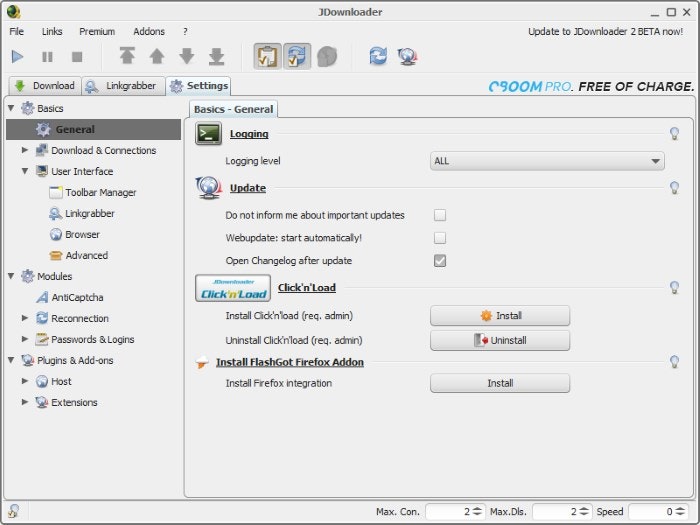The image size is (700, 525).
Task: Enable 'Do not inform me about important updates'
Action: coord(440,215)
